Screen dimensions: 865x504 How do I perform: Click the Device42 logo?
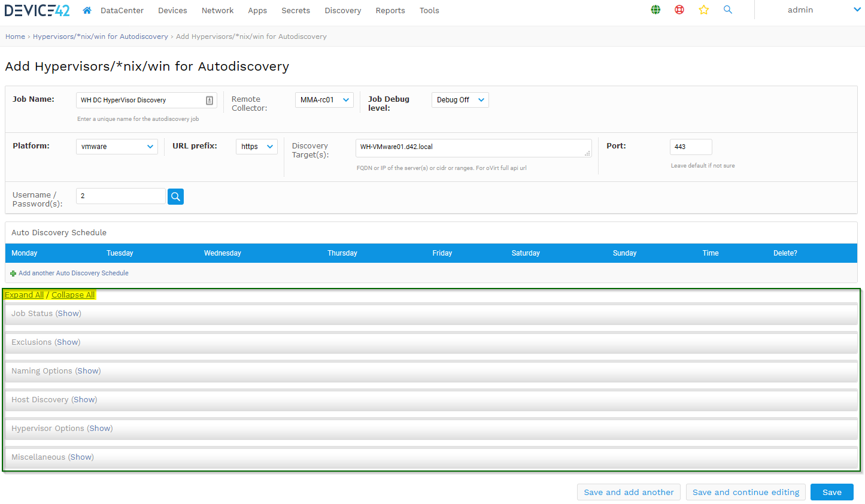tap(37, 10)
